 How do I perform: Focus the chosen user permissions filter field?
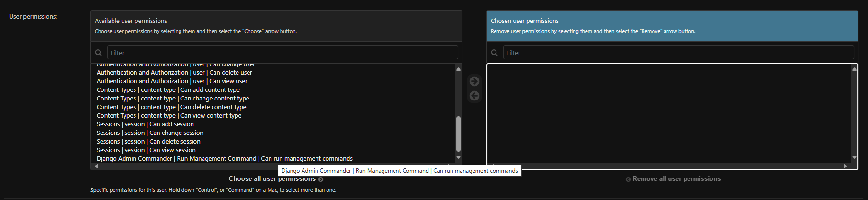point(678,53)
